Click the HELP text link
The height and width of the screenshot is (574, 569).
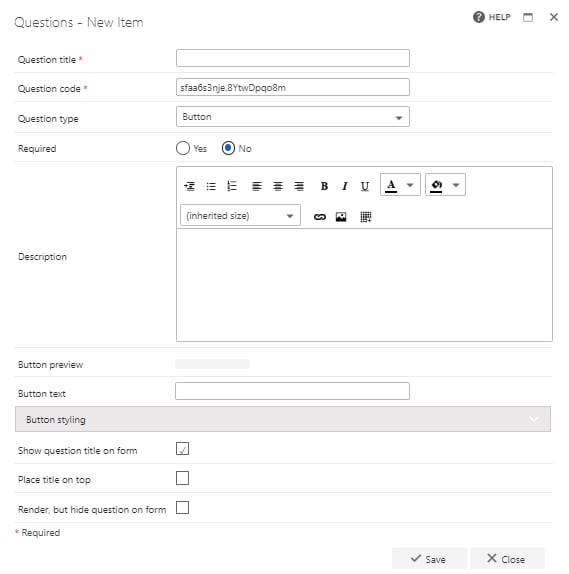(499, 17)
